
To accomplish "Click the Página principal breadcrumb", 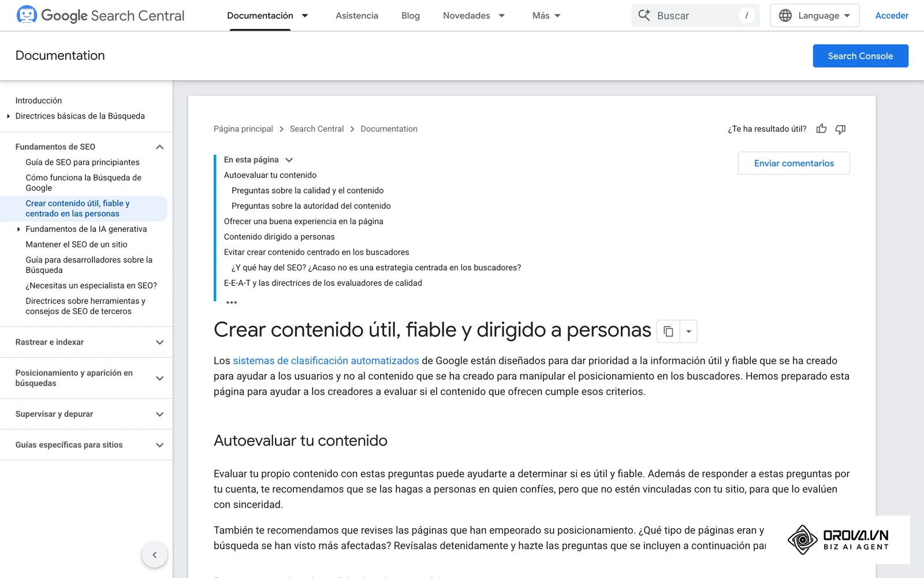I will (243, 129).
